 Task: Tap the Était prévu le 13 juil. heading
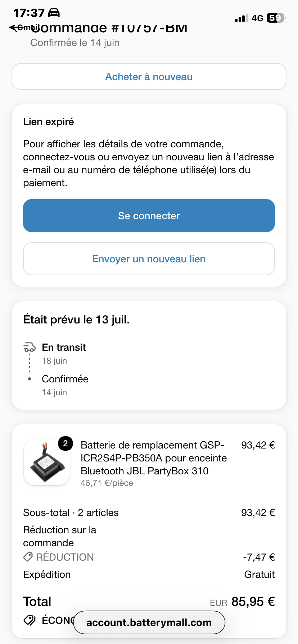tap(76, 319)
